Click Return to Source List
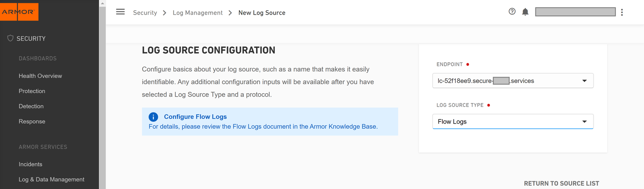The image size is (644, 189). 562,183
